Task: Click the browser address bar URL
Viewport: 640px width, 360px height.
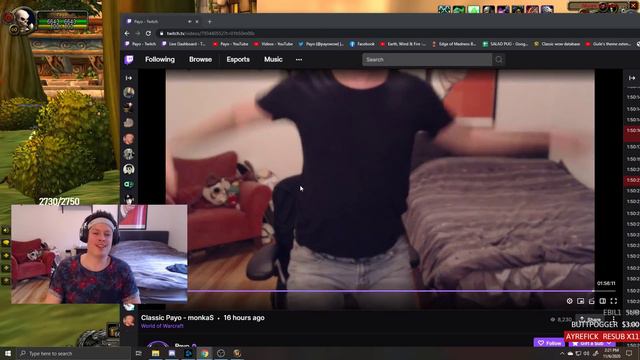Action: pyautogui.click(x=211, y=33)
